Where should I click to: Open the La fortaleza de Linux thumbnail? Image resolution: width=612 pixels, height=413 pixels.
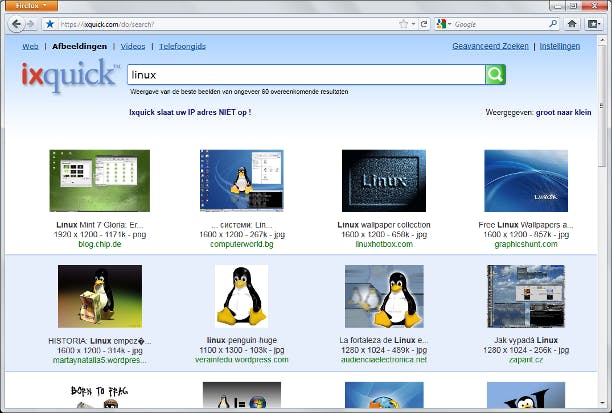[384, 296]
